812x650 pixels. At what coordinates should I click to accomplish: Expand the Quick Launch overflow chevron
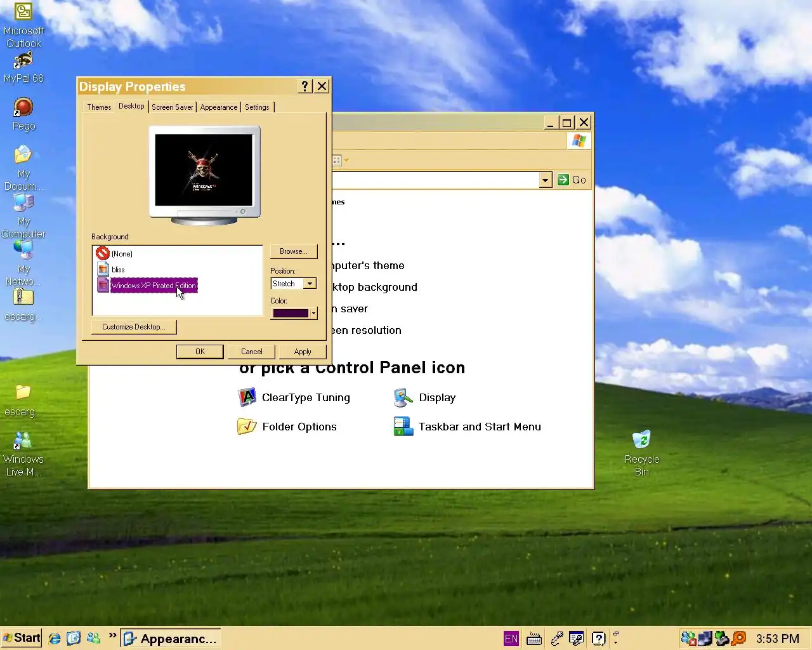pos(113,635)
